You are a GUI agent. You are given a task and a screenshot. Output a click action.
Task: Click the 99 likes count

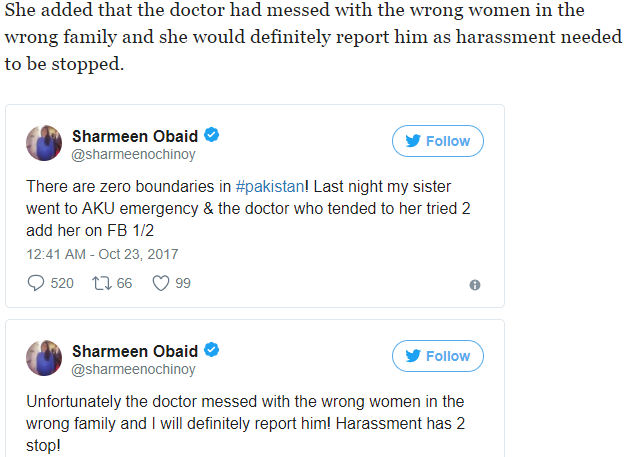[183, 283]
